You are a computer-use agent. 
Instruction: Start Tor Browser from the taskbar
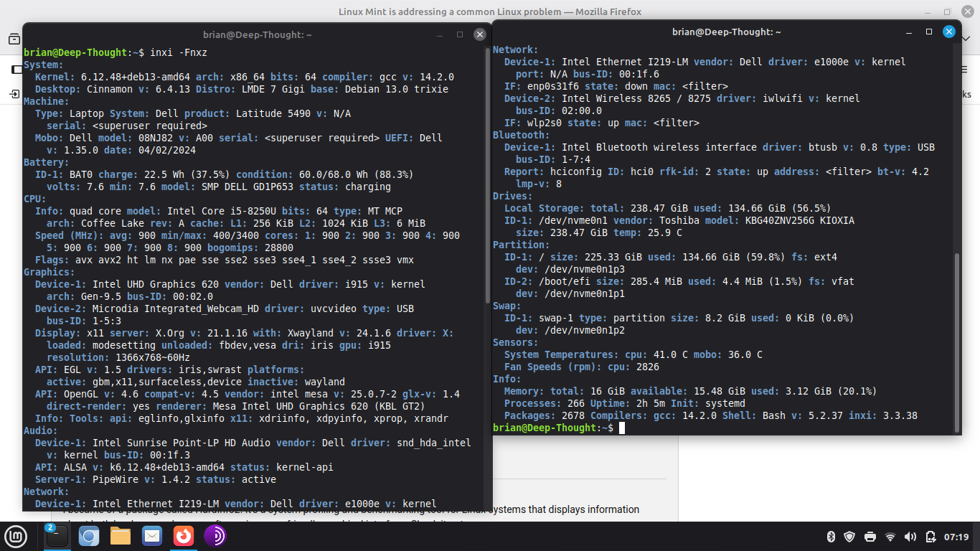coord(216,536)
